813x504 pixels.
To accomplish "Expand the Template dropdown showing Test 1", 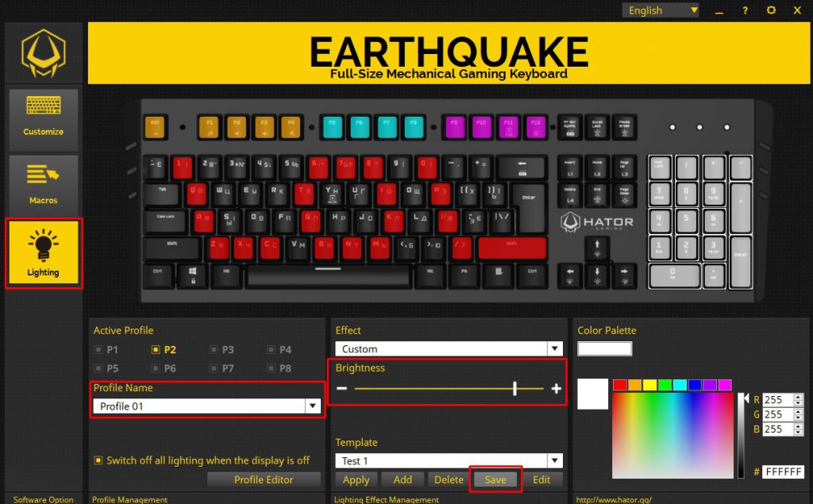I will click(x=553, y=460).
